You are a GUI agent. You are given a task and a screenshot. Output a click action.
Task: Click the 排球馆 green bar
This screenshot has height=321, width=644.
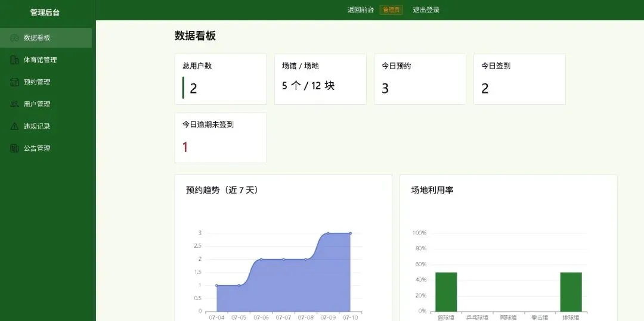point(571,292)
